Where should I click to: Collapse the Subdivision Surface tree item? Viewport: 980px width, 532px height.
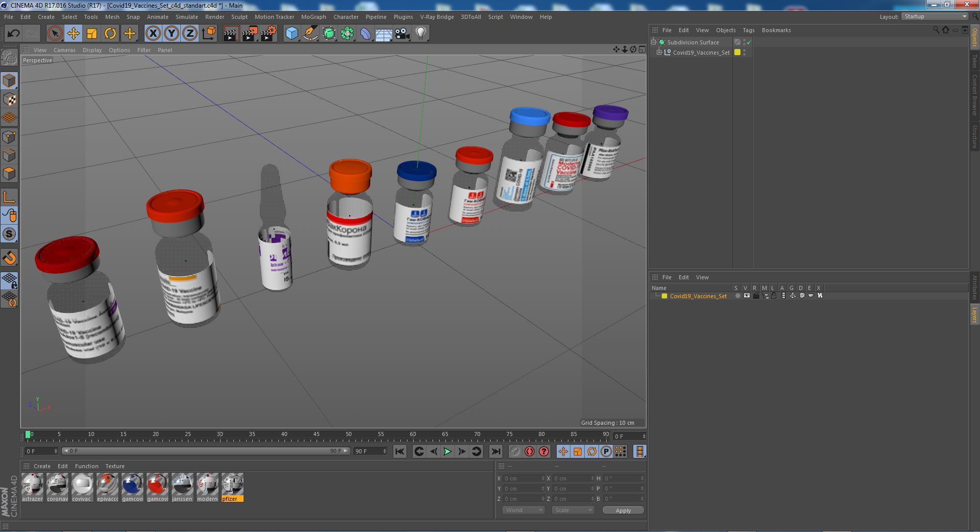(x=654, y=42)
